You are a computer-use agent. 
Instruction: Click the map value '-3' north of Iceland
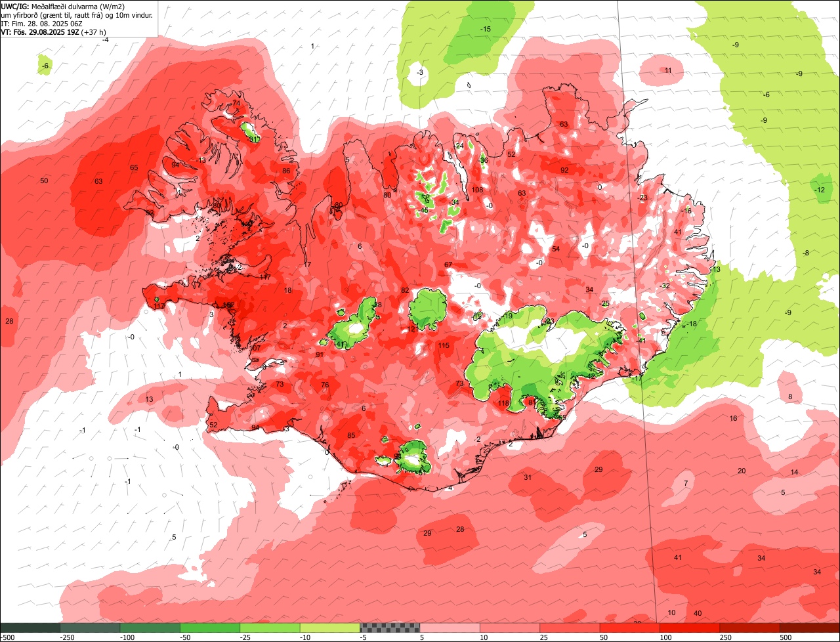tap(420, 72)
